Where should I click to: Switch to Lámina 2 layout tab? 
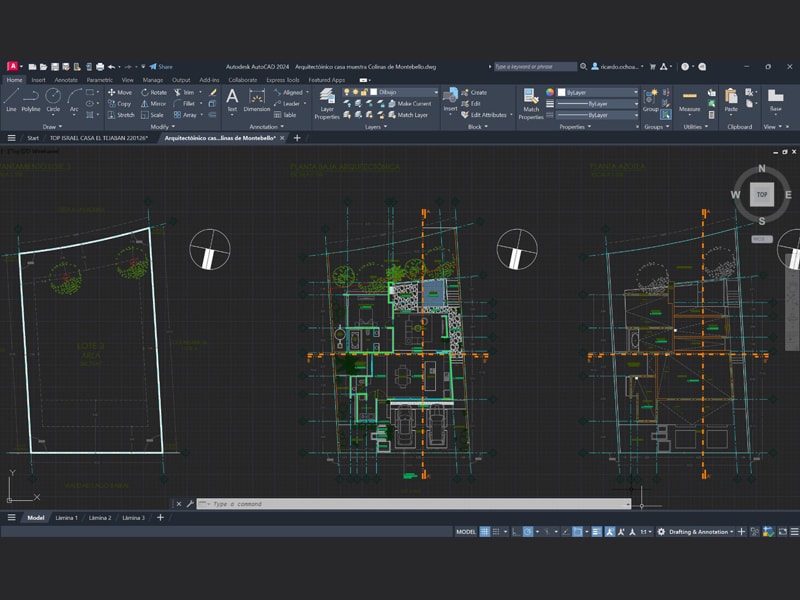click(x=99, y=518)
